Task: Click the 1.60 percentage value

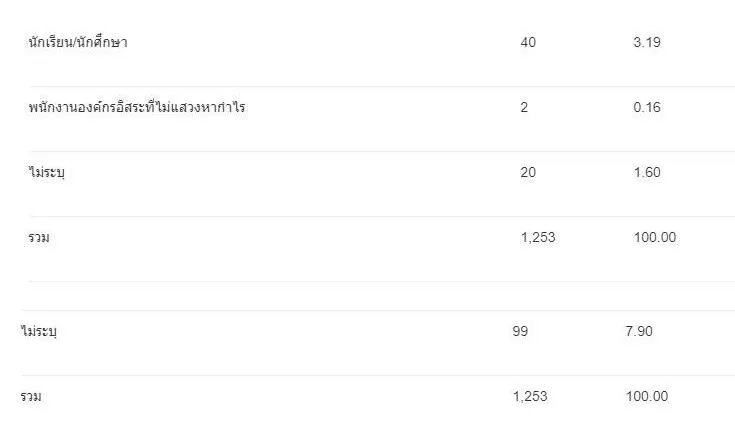Action: pos(647,173)
